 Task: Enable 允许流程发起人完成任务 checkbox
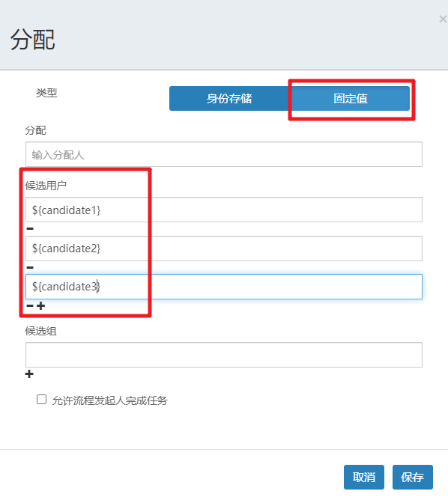(x=41, y=400)
